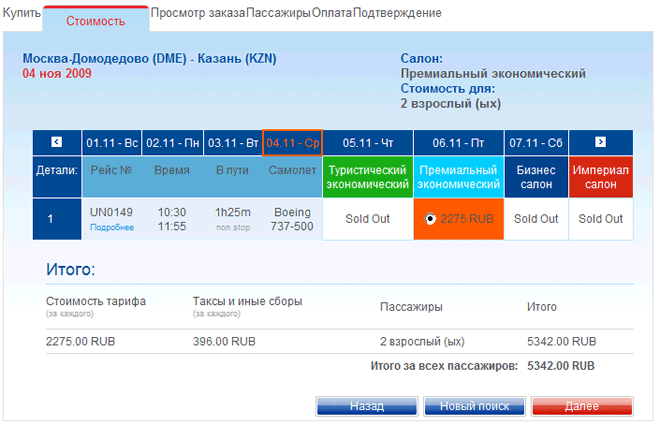Click the Туристический экономический header
The height and width of the screenshot is (425, 660).
(368, 177)
